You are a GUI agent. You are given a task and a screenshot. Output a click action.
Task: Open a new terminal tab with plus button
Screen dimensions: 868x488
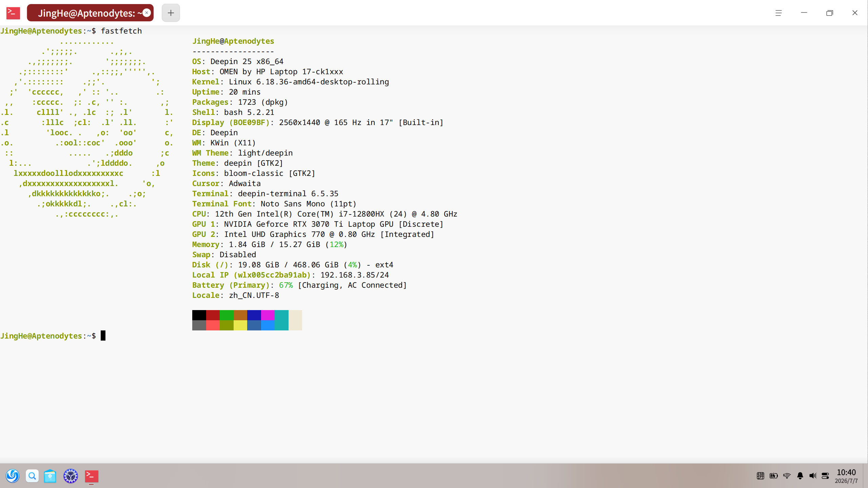pos(171,13)
